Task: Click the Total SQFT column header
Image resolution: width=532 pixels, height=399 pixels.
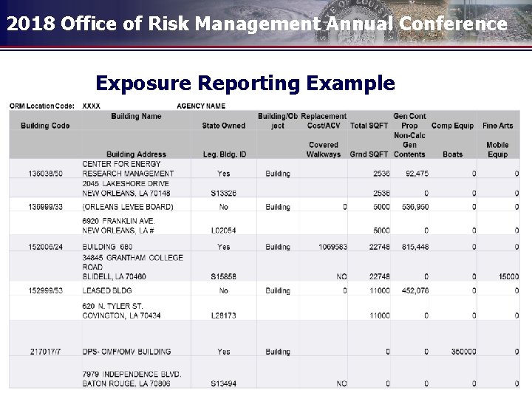Action: coord(369,126)
